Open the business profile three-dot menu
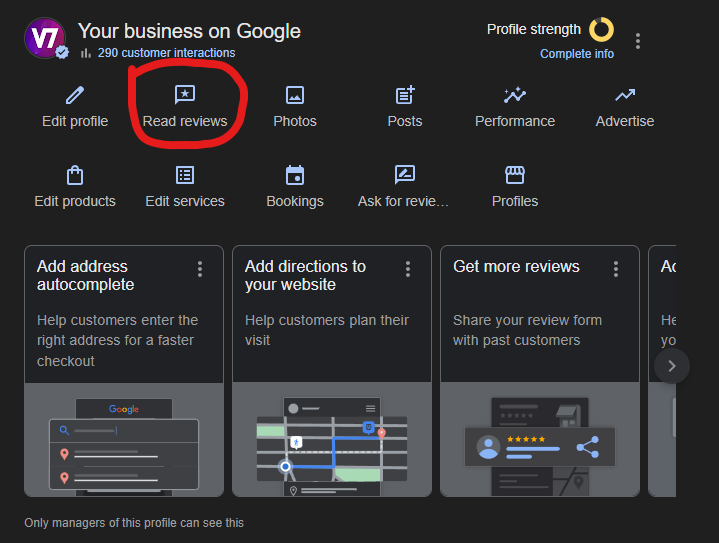Viewport: 719px width, 543px height. (x=638, y=41)
